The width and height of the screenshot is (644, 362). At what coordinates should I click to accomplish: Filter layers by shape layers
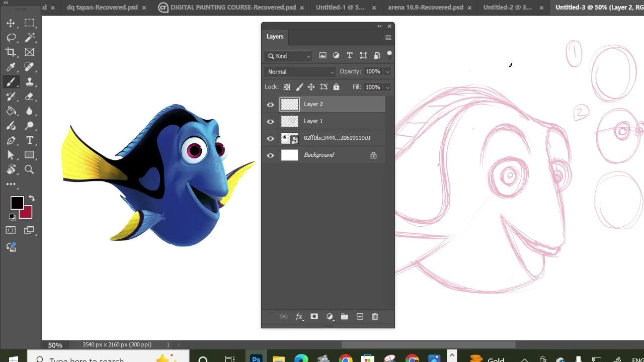363,56
